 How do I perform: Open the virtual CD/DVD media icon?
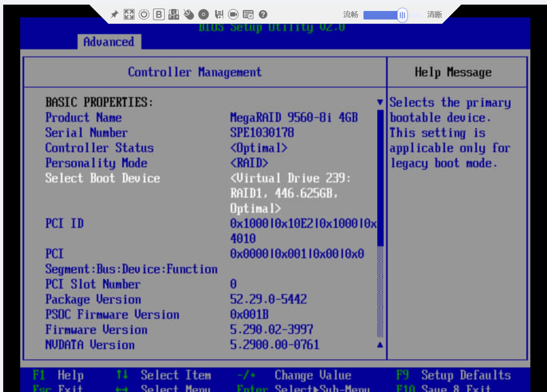coord(203,15)
